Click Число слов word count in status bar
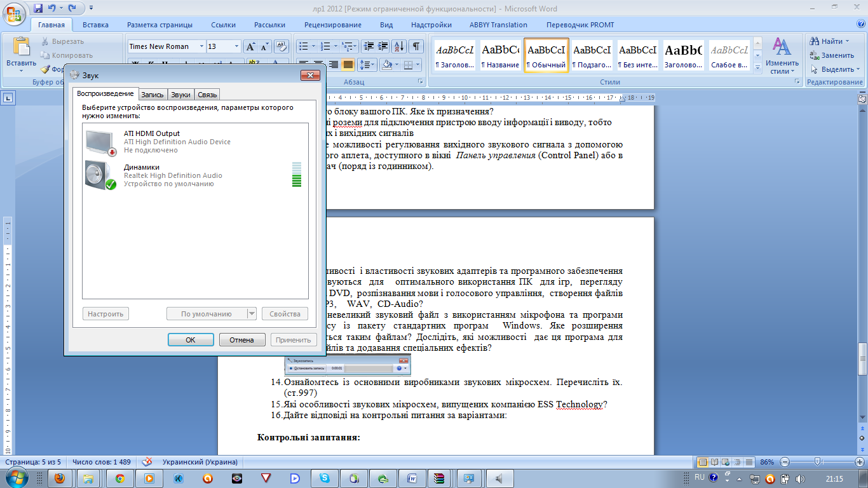This screenshot has height=488, width=868. pos(102,462)
